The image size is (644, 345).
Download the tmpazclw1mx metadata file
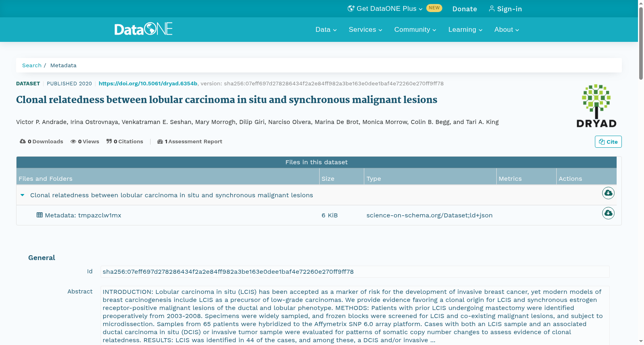[x=608, y=213]
